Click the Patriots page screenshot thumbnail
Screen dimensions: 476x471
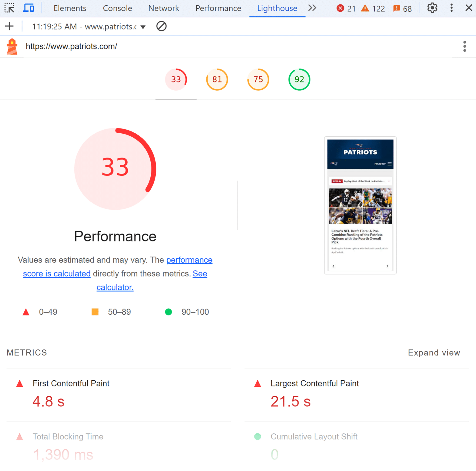(360, 205)
